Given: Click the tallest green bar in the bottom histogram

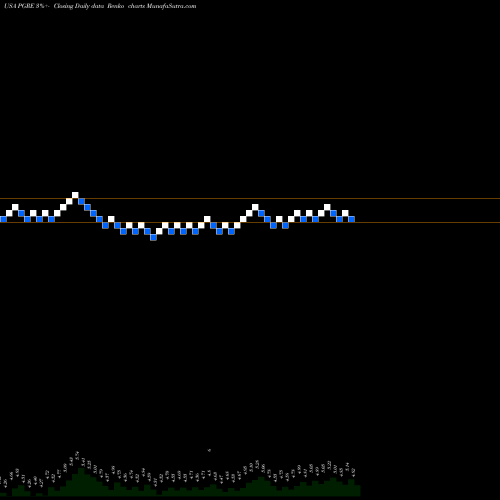Looking at the screenshot, I should click(x=81, y=482).
